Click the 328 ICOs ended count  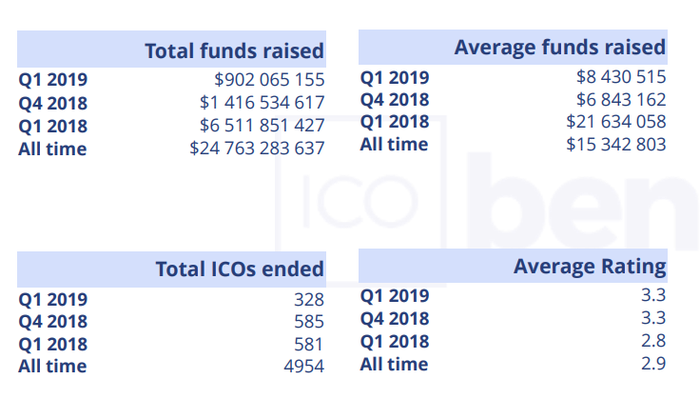[309, 299]
